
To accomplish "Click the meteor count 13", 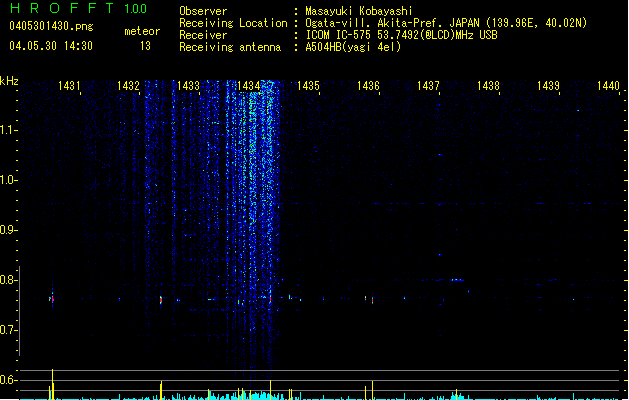I will [145, 46].
